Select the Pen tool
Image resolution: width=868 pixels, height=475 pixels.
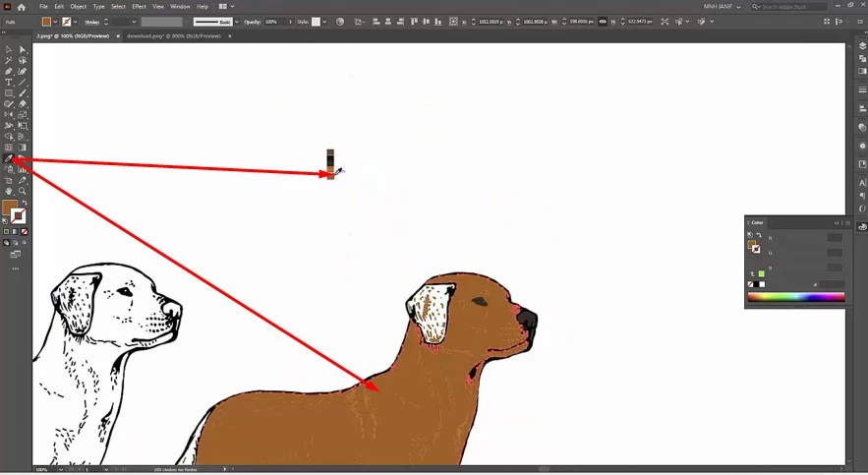coord(8,72)
